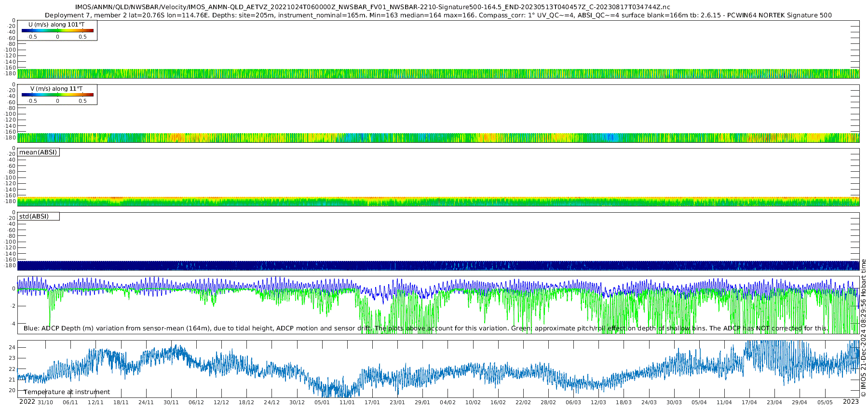This screenshot has width=868, height=410.
Task: Select the 12/03 date tick
Action: coord(598,402)
